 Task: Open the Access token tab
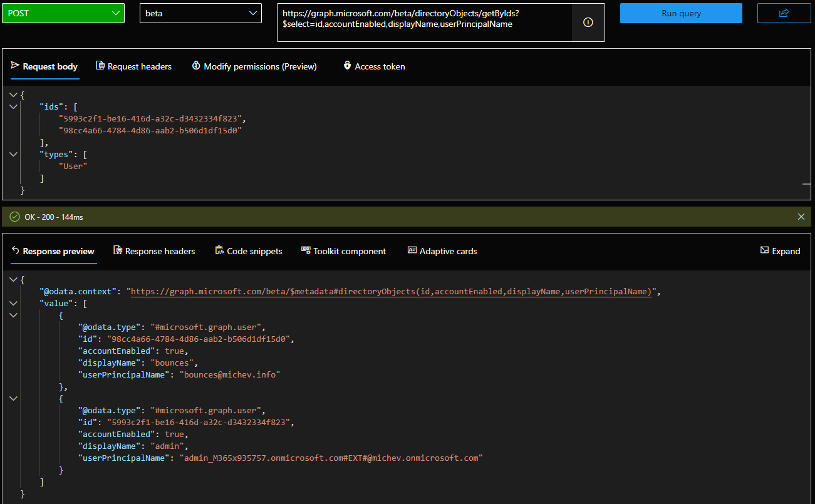click(374, 66)
